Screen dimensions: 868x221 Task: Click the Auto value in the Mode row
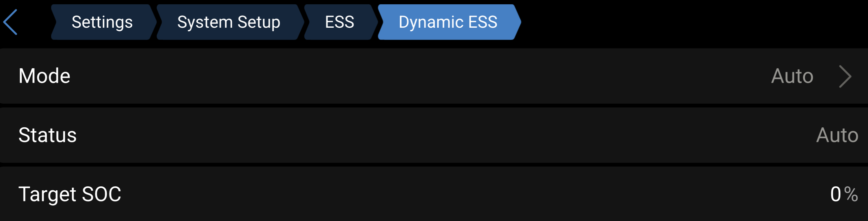[x=792, y=76]
